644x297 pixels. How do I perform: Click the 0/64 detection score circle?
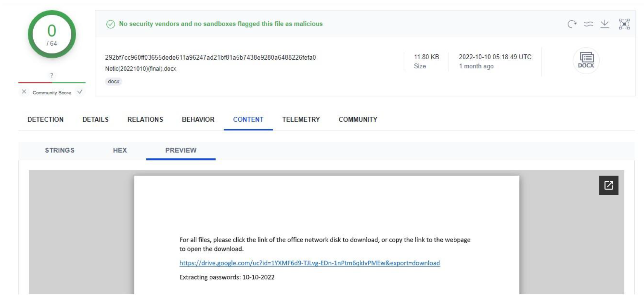coord(52,34)
